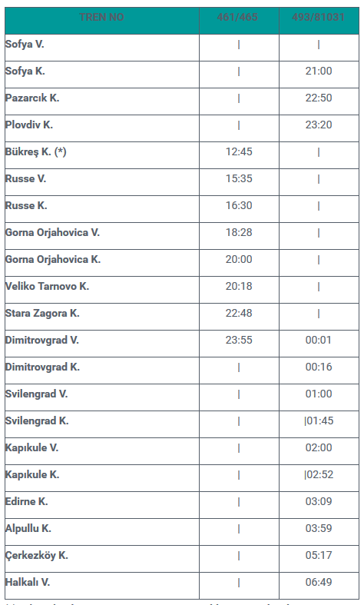364x605 pixels.
Task: Select the Pazarcık K. station label
Action: coord(32,98)
